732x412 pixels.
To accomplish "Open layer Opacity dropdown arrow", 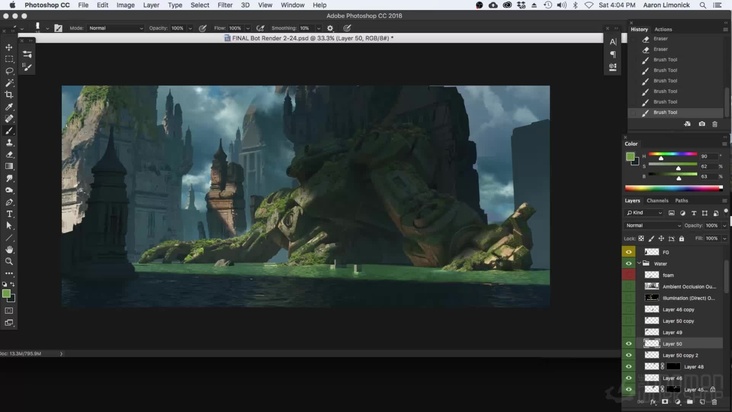I will 725,225.
